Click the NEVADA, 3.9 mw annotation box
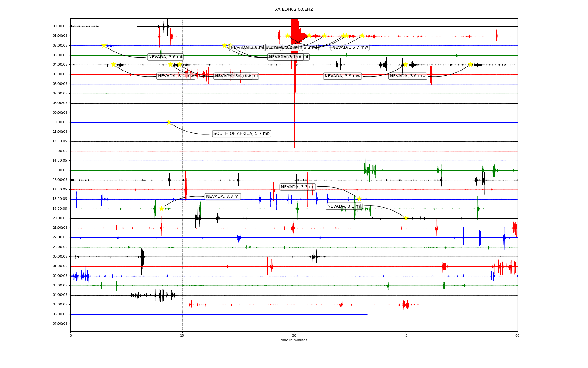 342,76
